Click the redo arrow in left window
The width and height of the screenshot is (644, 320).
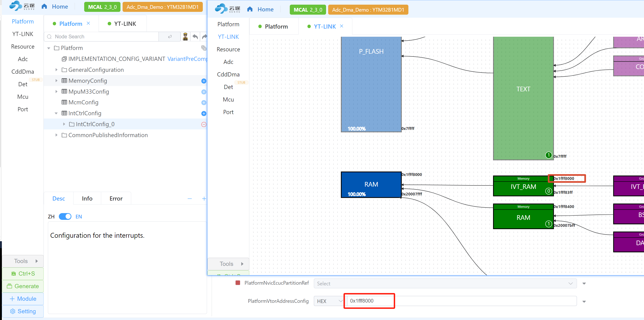[x=204, y=37]
